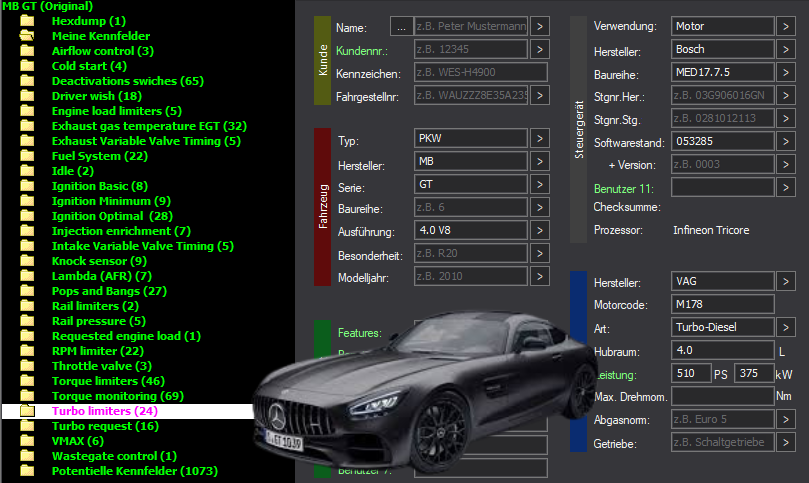Click the PS power field showing 510
Viewport: 809px width, 483px height.
[691, 373]
